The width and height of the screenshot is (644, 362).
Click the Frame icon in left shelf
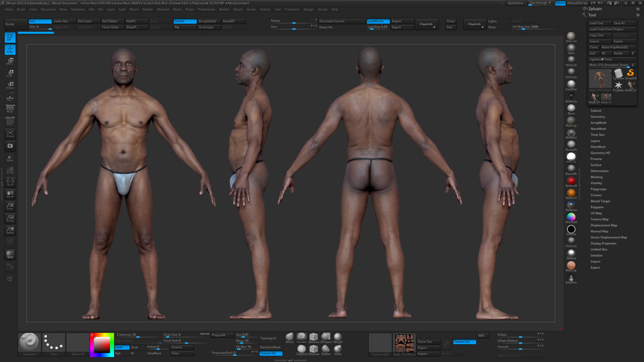pyautogui.click(x=10, y=133)
